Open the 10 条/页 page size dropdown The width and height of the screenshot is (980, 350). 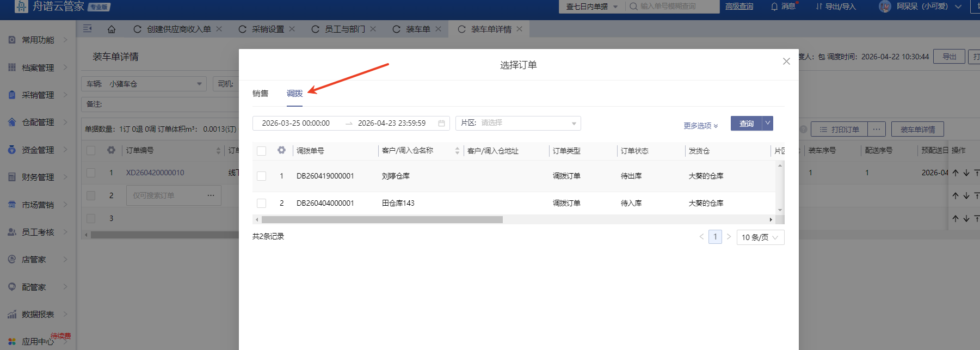[x=760, y=237]
